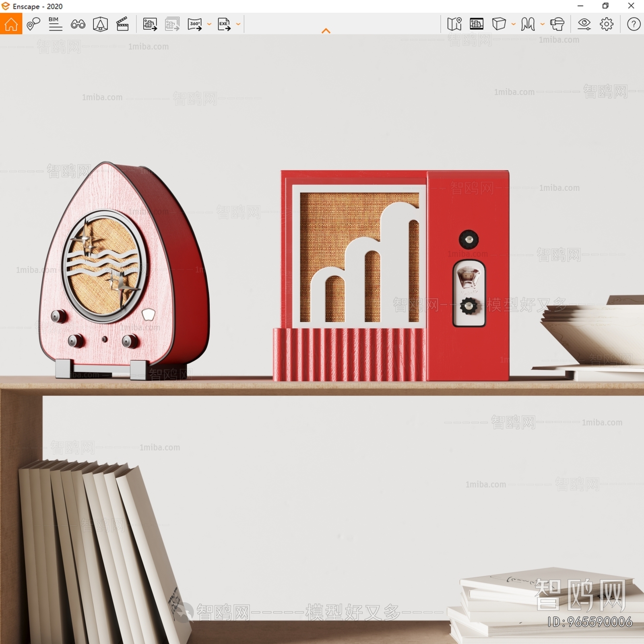The image size is (644, 644).
Task: Open Visual Settings eye icon
Action: pyautogui.click(x=584, y=24)
